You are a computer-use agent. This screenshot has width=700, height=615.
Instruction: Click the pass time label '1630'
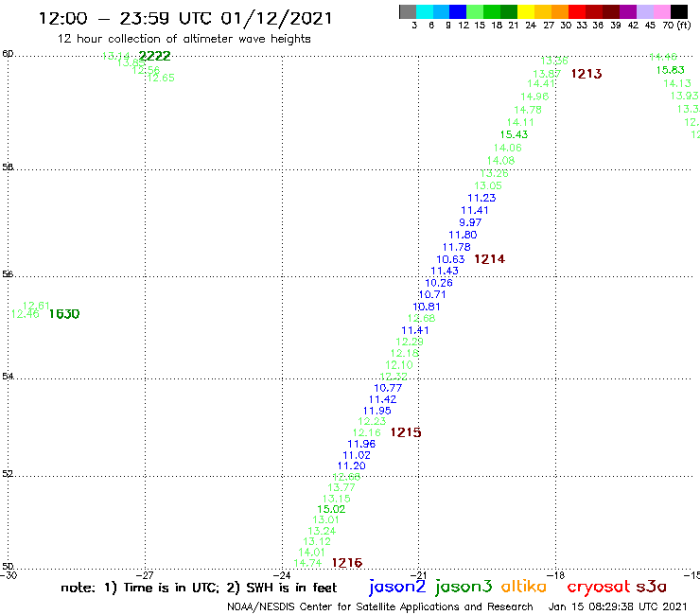click(64, 314)
